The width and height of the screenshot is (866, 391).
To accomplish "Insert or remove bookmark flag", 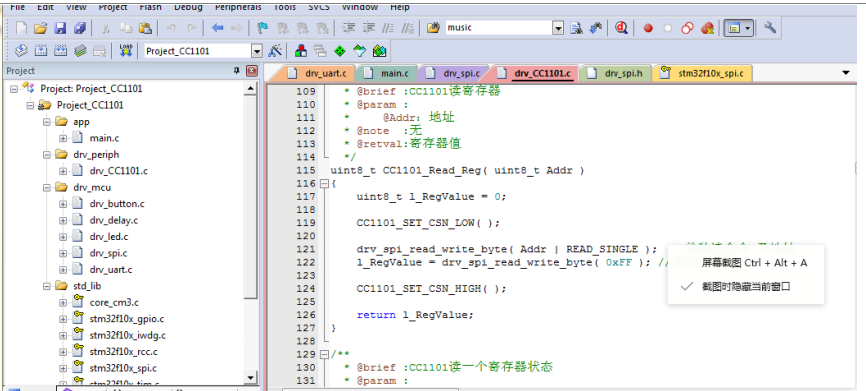I will point(263,28).
